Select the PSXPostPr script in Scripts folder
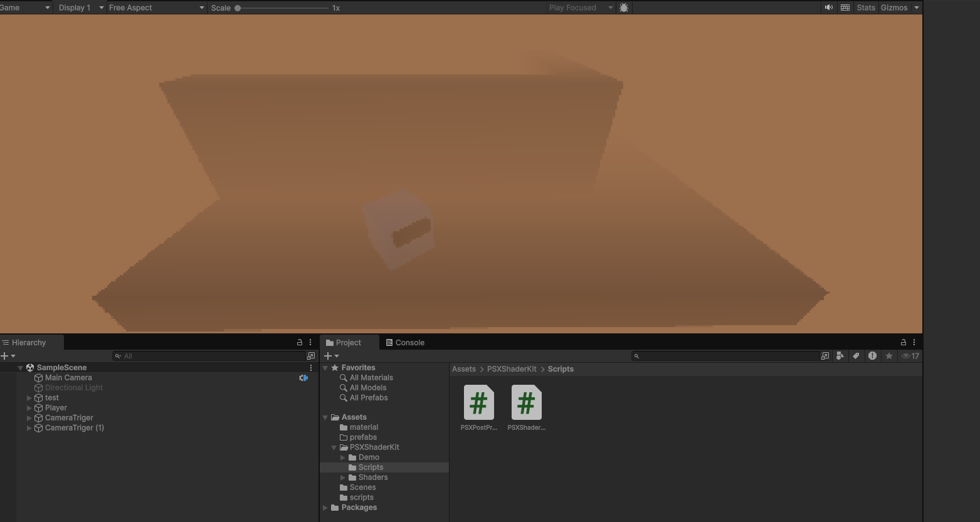 click(478, 404)
